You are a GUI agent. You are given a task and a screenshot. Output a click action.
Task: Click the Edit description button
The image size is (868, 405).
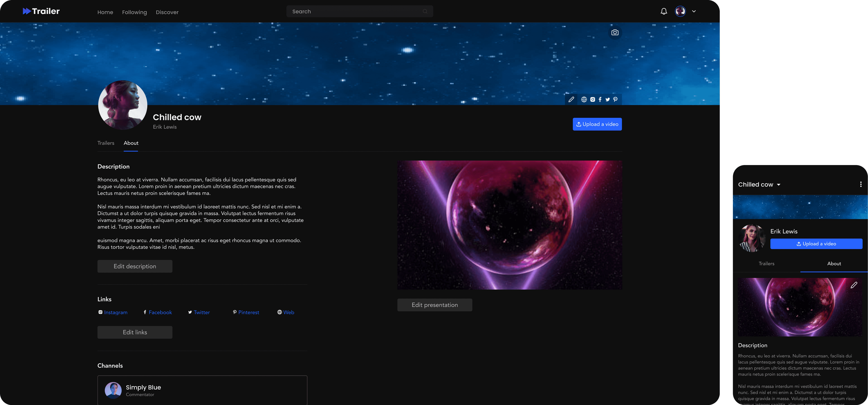(135, 266)
